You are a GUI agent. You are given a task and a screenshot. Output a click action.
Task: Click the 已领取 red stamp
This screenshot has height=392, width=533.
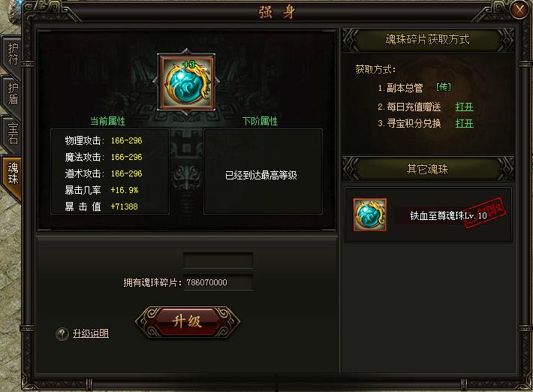pyautogui.click(x=485, y=213)
